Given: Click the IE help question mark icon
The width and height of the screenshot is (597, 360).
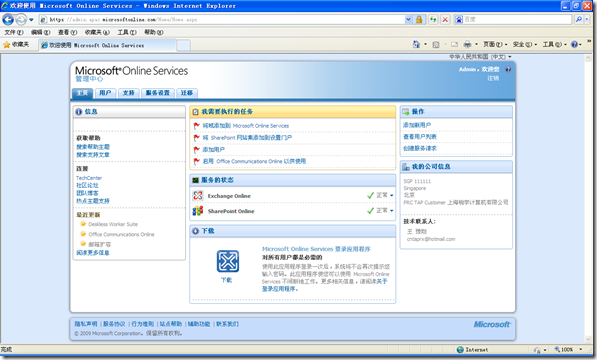Looking at the screenshot, I should click(x=574, y=45).
